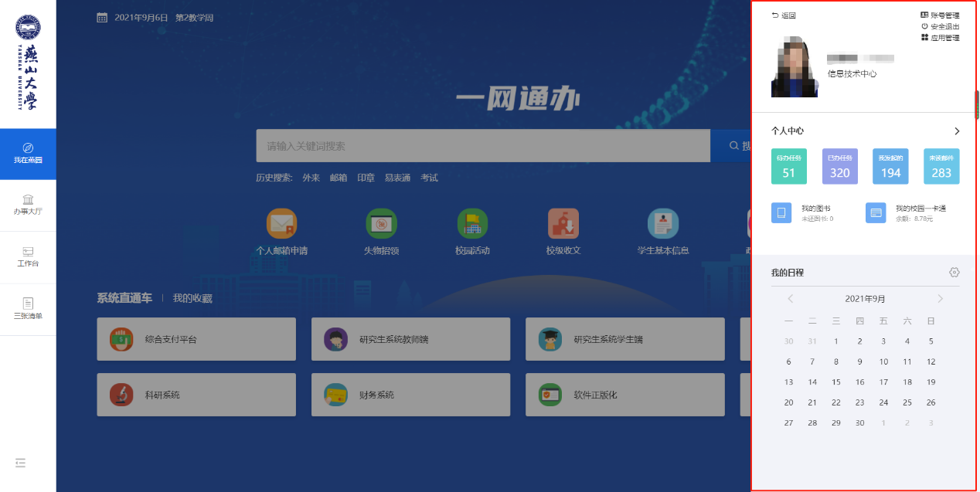Select September 15 in the calendar
Image resolution: width=980 pixels, height=492 pixels.
point(835,382)
